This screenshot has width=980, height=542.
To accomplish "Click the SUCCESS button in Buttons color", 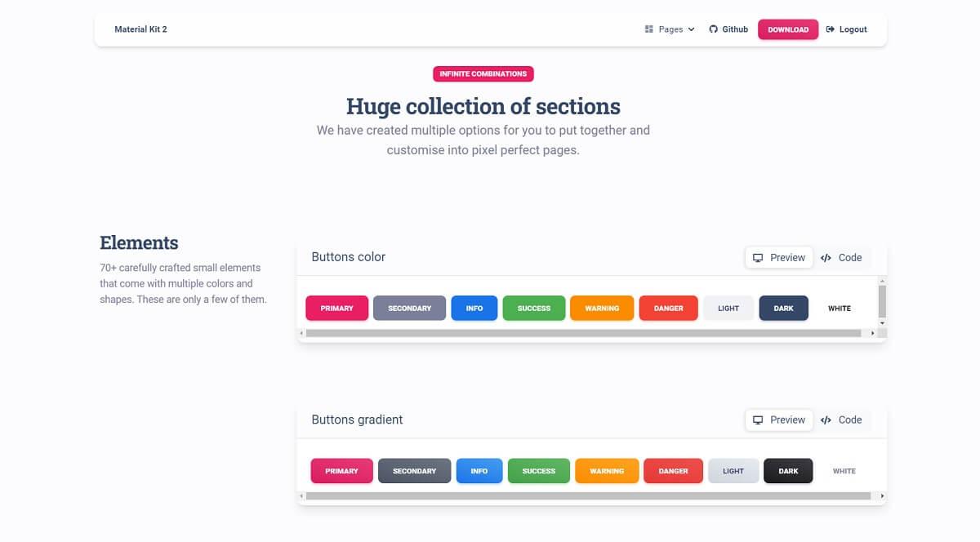I will pos(533,308).
